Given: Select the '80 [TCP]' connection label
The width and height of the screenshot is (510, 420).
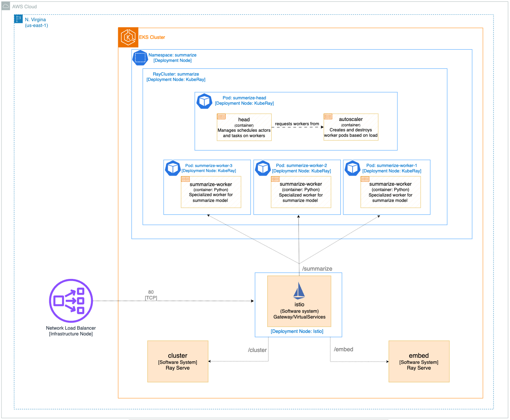Looking at the screenshot, I should (x=151, y=295).
